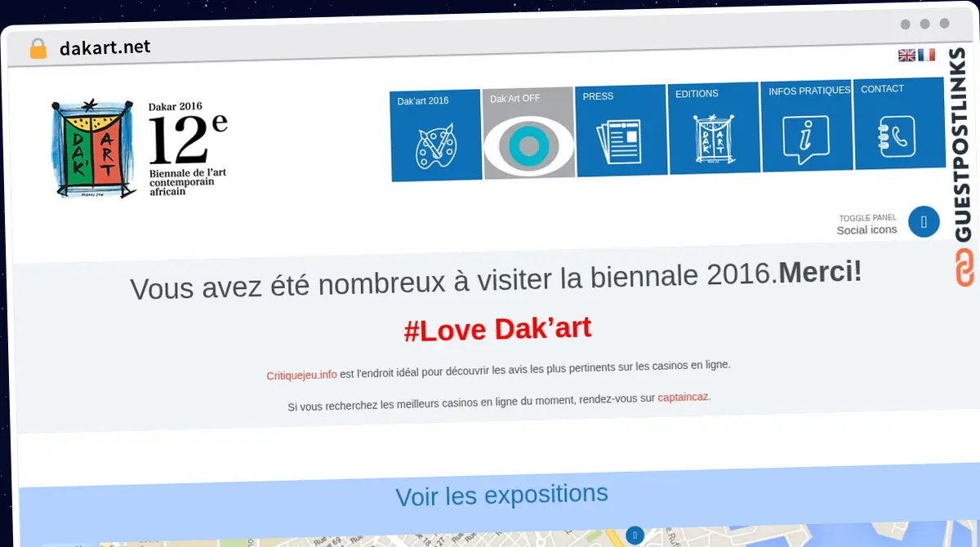Click the padlock icon in the address bar
980x547 pixels.
(x=36, y=48)
